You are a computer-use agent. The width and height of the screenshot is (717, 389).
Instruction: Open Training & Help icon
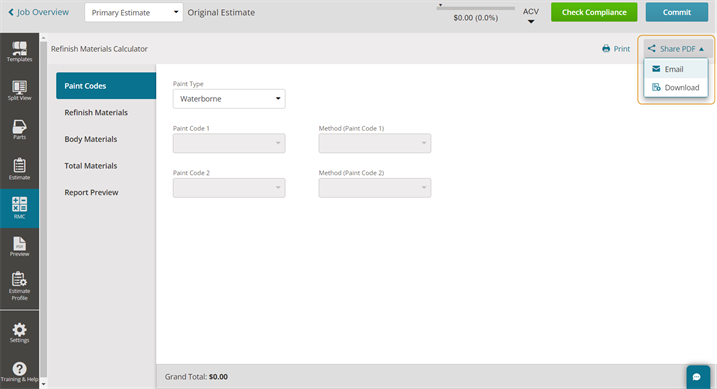click(19, 372)
